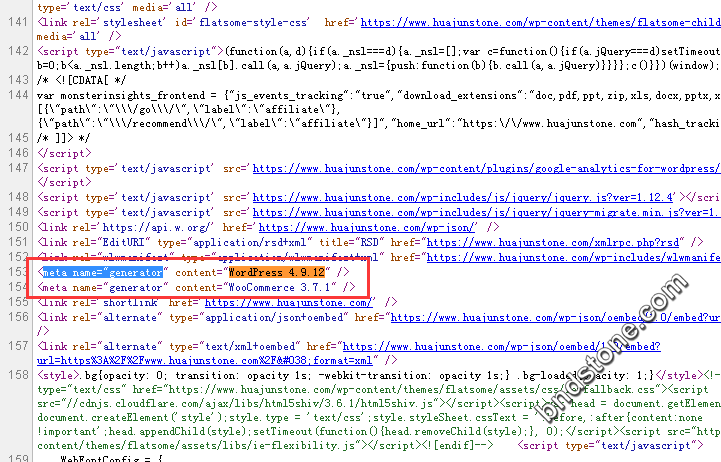721x462 pixels.
Task: Click line number 144
Action: point(18,95)
